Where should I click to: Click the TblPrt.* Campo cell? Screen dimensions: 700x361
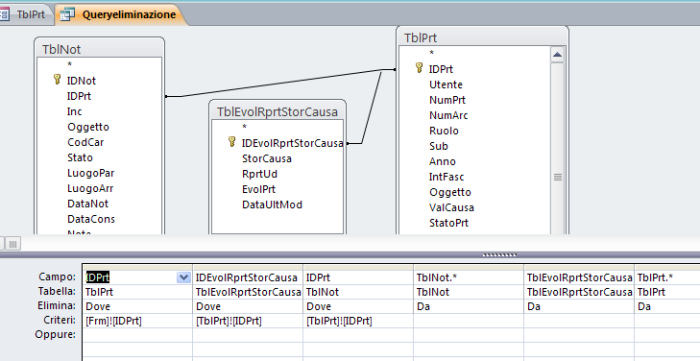(668, 277)
